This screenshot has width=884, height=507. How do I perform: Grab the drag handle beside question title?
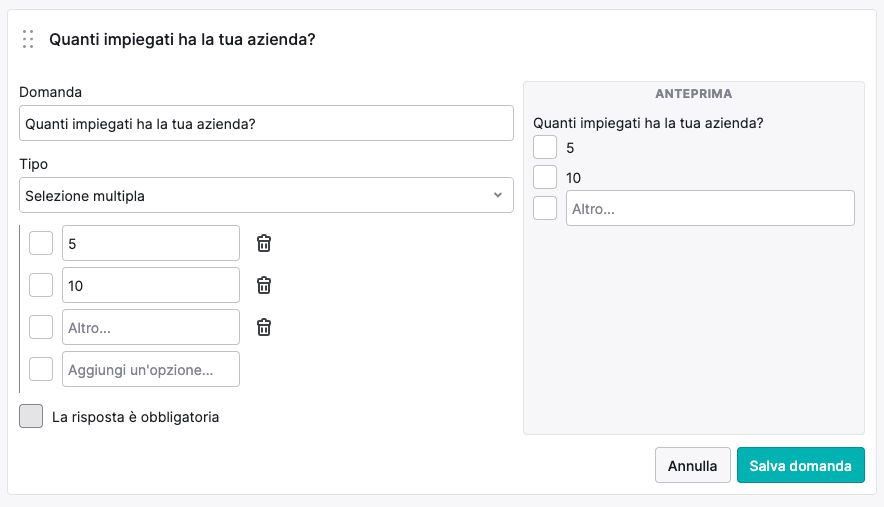(28, 39)
